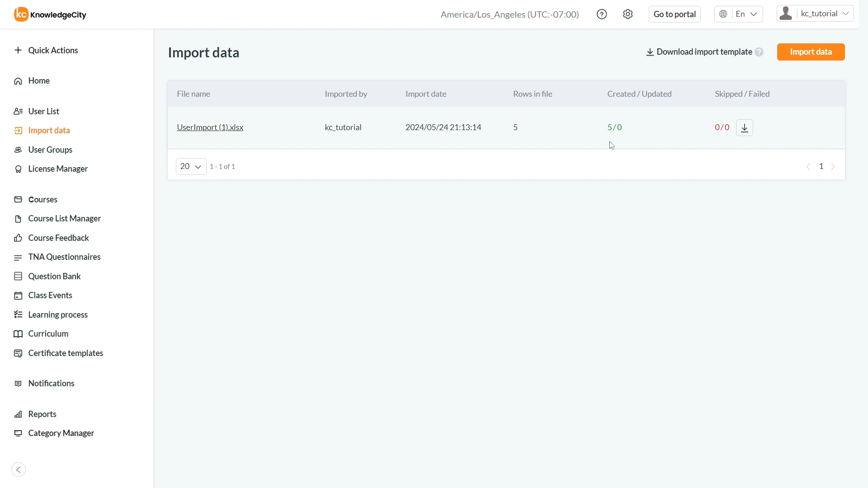Viewport: 868px width, 488px height.
Task: Select Certificate templates in sidebar
Action: [x=66, y=353]
